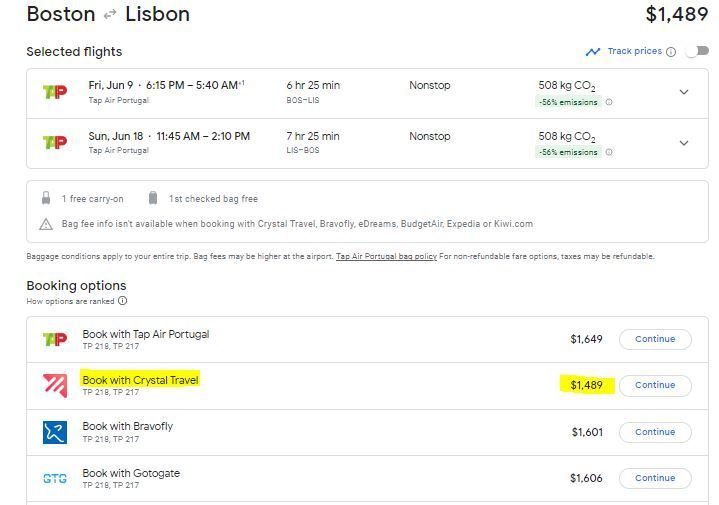
Task: Click the 'How options are ranked' info icon
Action: [x=123, y=301]
